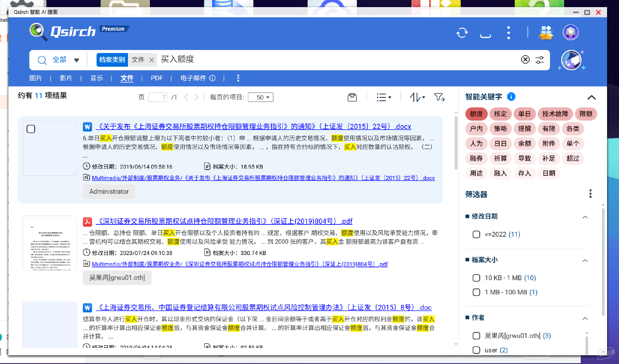619x364 pixels.
Task: Expand the 全部 search scope dropdown
Action: [x=76, y=60]
